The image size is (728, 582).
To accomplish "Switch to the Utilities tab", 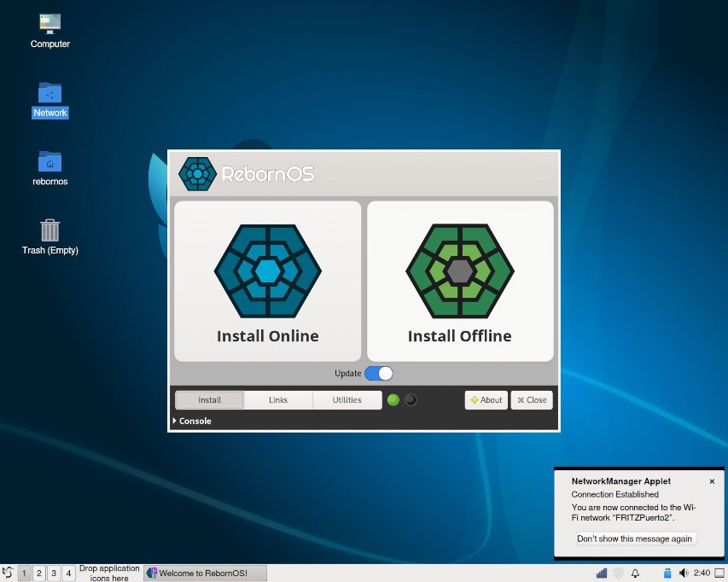I will click(x=347, y=399).
